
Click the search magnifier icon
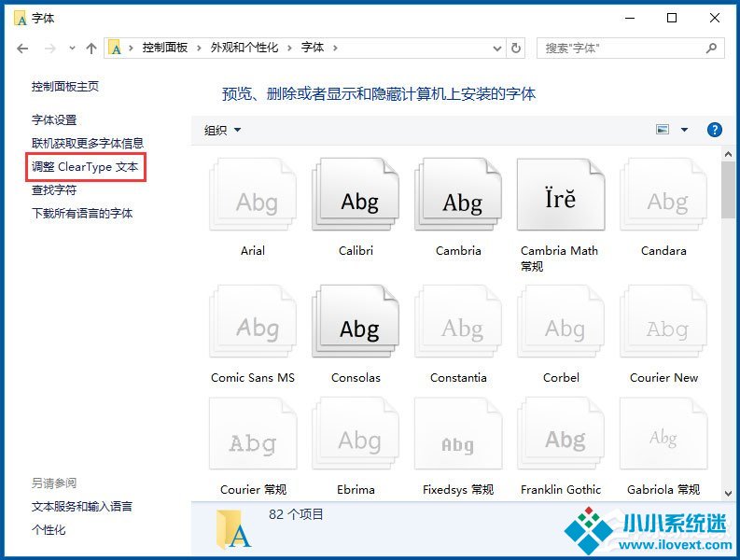coord(711,49)
